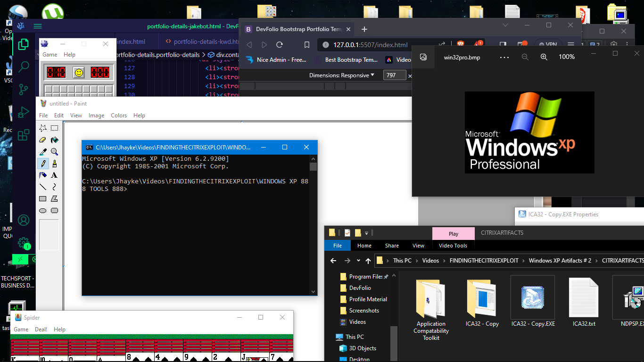Select the Line tool in Paint

tap(43, 187)
